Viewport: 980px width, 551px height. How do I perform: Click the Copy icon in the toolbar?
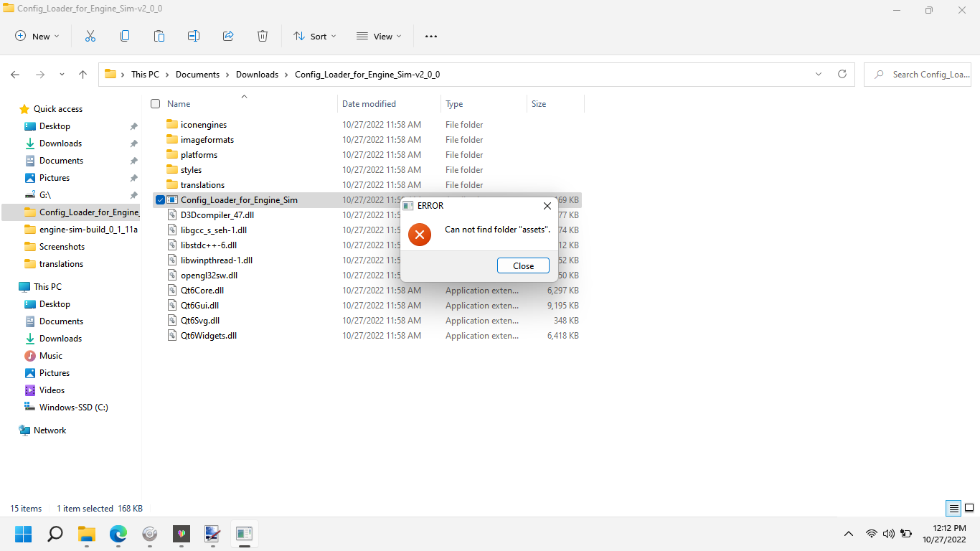(124, 35)
